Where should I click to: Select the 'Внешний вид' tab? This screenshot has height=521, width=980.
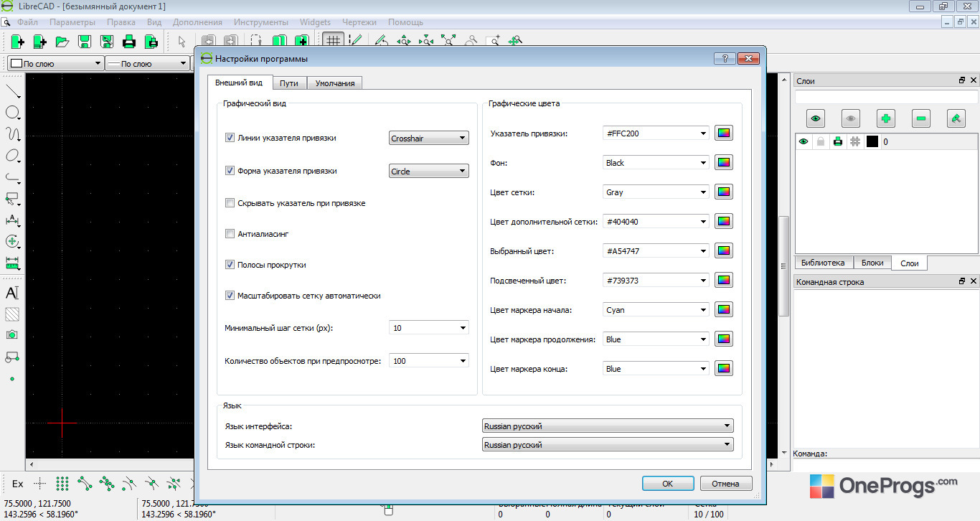coord(240,82)
